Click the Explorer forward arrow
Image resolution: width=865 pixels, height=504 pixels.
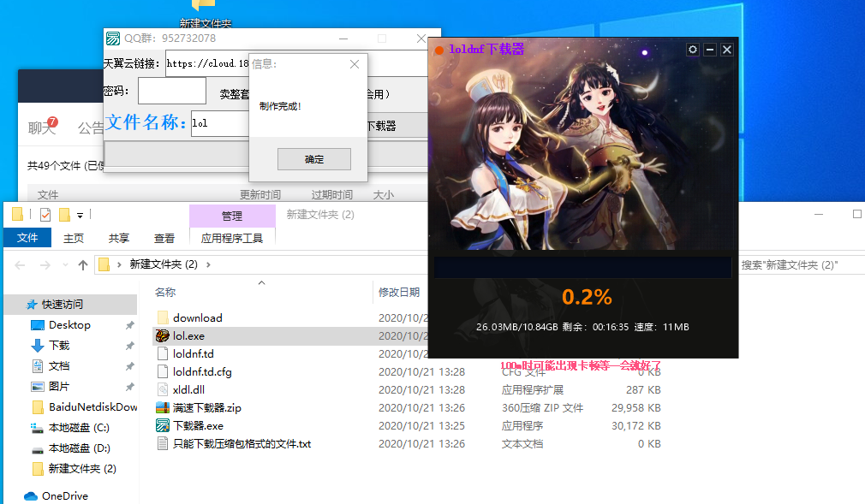[45, 265]
